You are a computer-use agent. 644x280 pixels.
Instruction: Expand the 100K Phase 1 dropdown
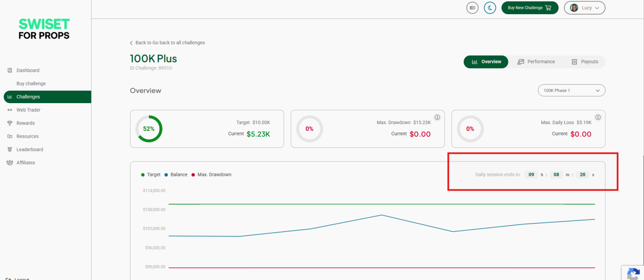[571, 91]
